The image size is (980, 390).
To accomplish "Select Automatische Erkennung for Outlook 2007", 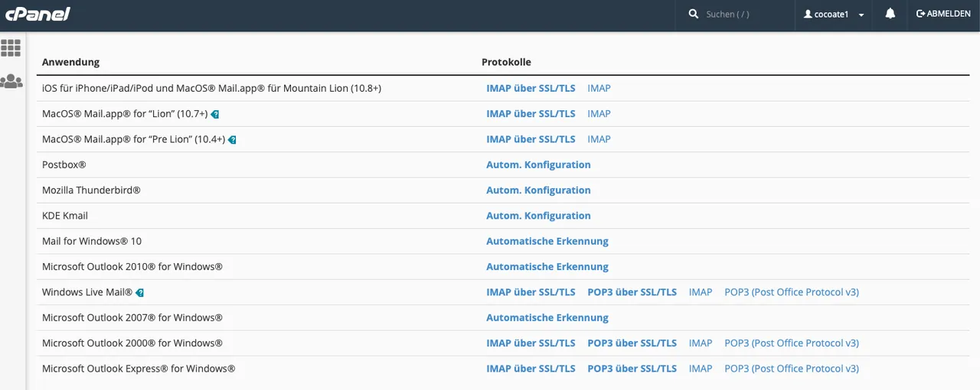I will tap(547, 317).
